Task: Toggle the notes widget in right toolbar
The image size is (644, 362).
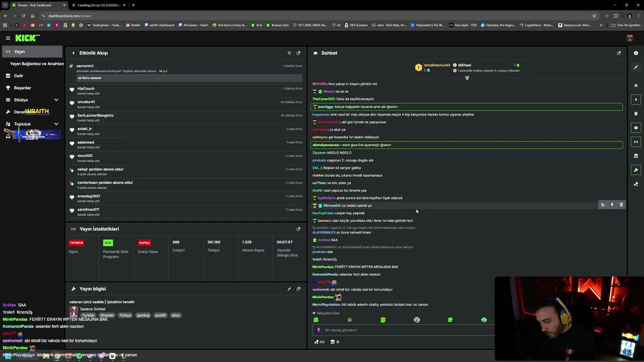Action: point(636,114)
